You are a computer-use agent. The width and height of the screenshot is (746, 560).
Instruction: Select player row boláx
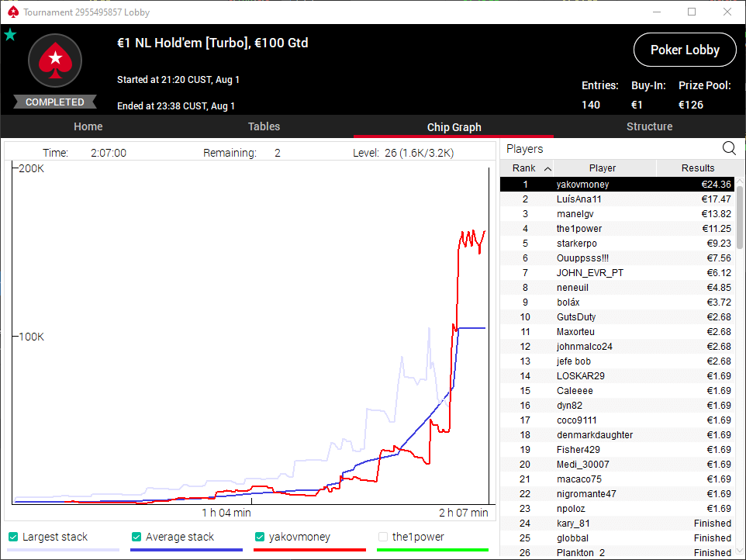click(617, 302)
